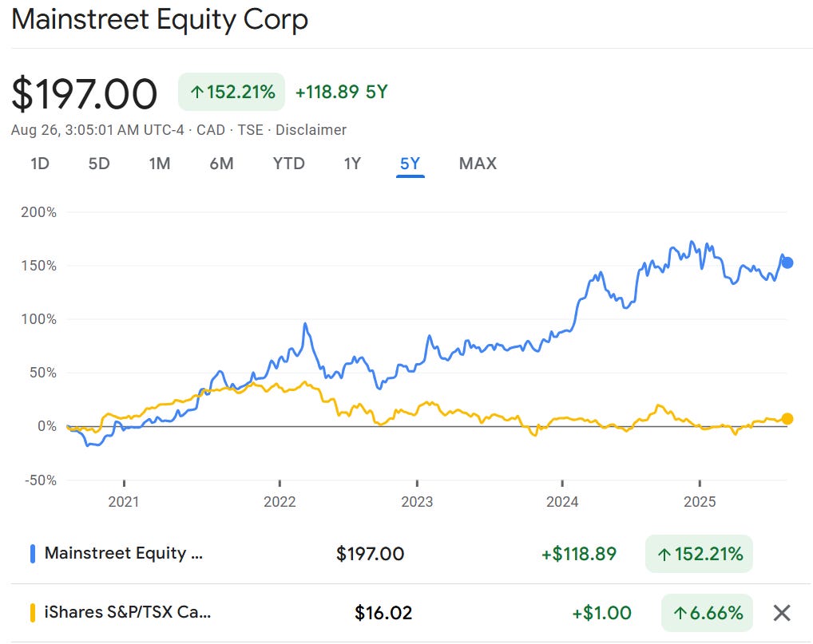Image resolution: width=813 pixels, height=644 pixels.
Task: Switch chart to 1M range
Action: 160,164
